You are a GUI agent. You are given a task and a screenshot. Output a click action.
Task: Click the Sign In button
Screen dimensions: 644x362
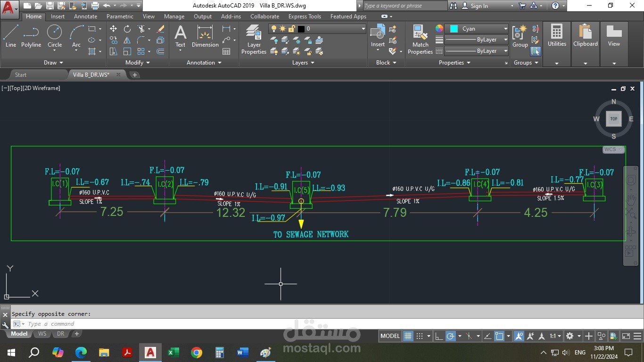474,6
